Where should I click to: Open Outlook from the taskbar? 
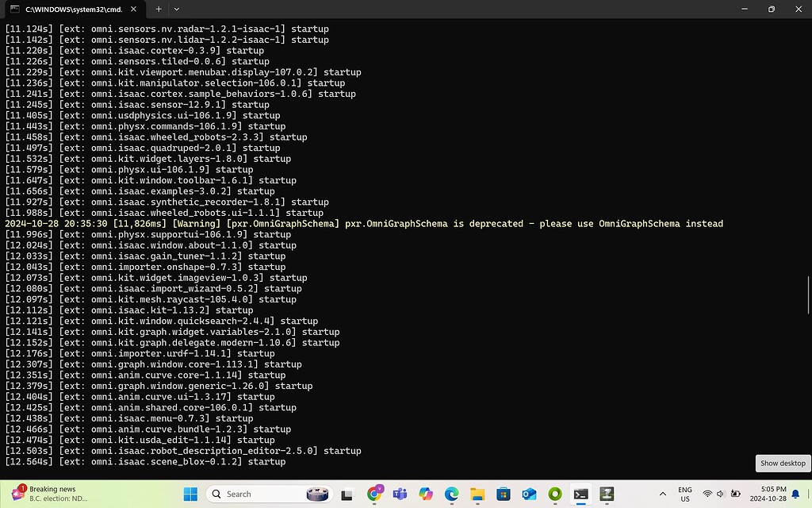[x=529, y=494]
